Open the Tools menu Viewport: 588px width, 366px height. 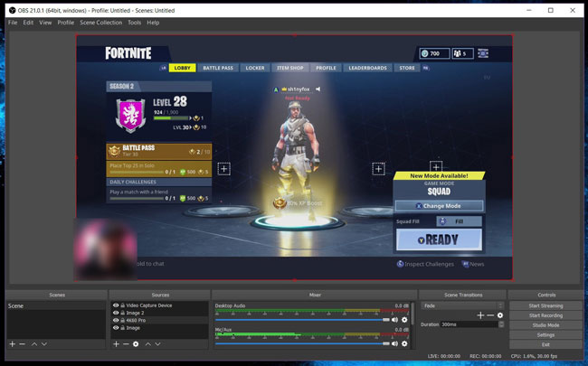(134, 23)
